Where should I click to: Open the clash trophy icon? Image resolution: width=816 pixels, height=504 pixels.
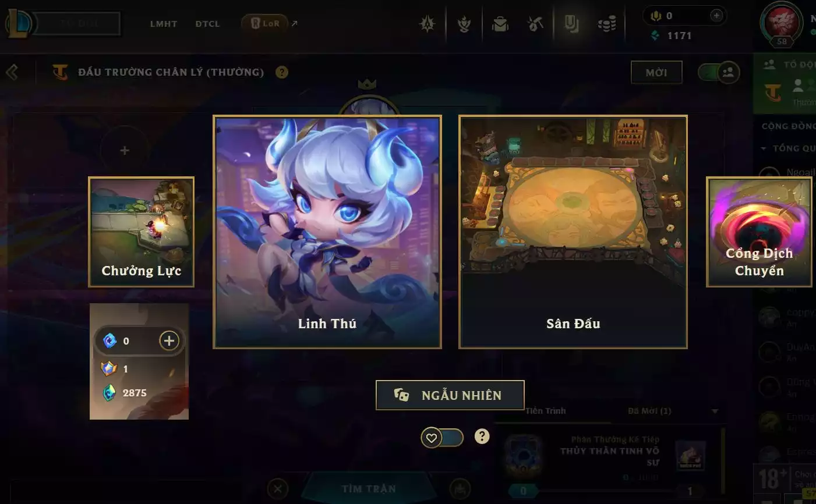pos(464,24)
